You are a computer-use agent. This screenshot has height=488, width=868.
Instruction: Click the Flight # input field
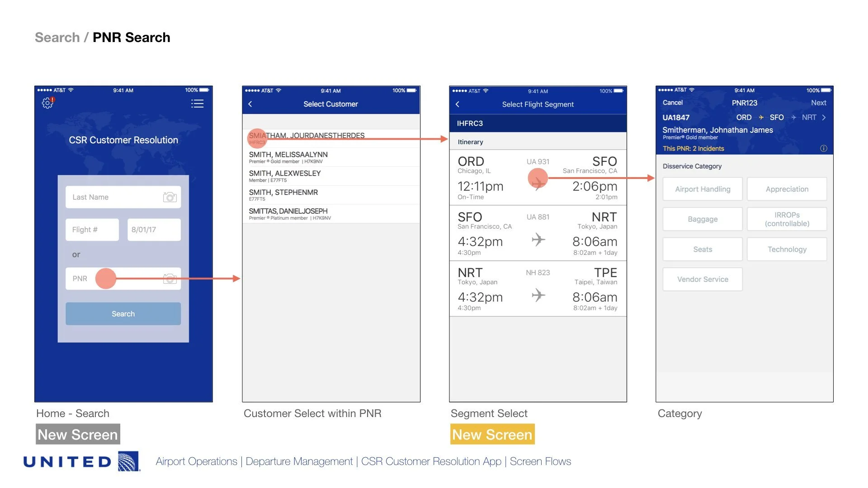pos(92,230)
